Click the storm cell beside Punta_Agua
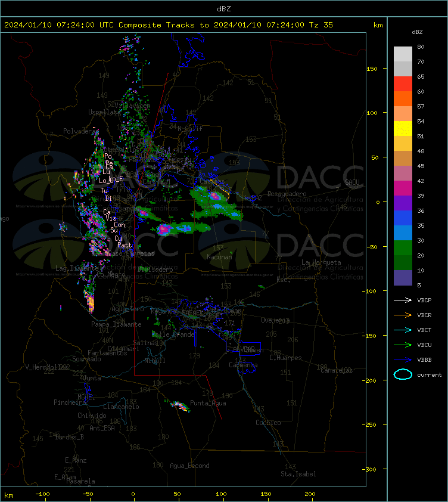 [x=180, y=405]
